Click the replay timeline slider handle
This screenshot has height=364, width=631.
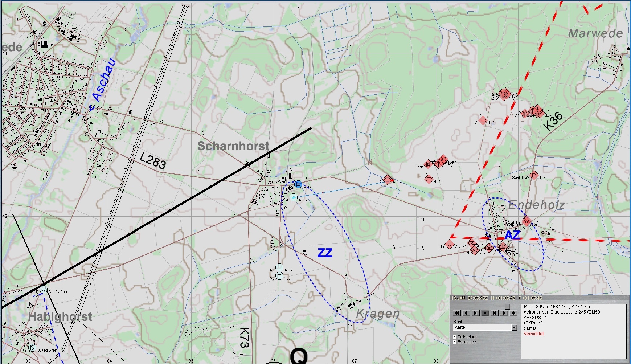pyautogui.click(x=508, y=307)
